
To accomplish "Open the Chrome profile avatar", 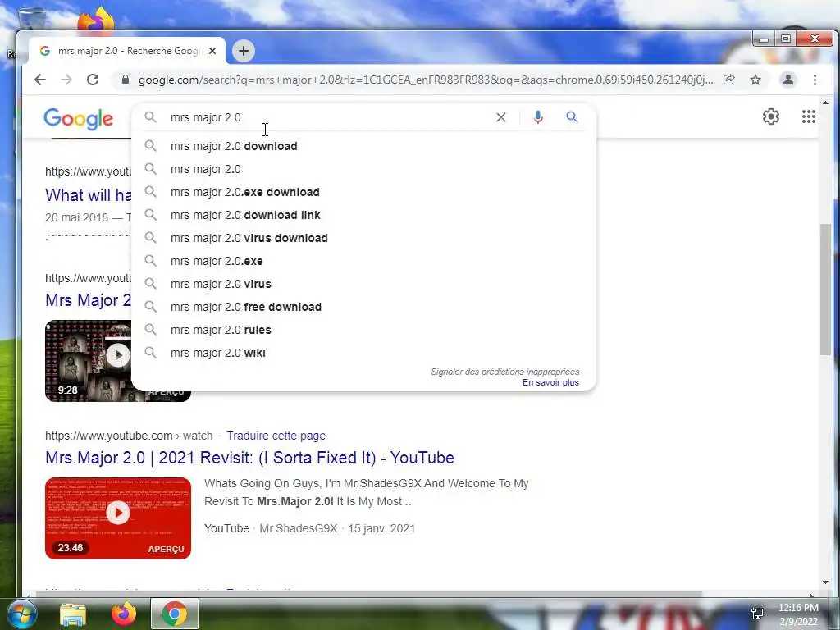I will (788, 80).
